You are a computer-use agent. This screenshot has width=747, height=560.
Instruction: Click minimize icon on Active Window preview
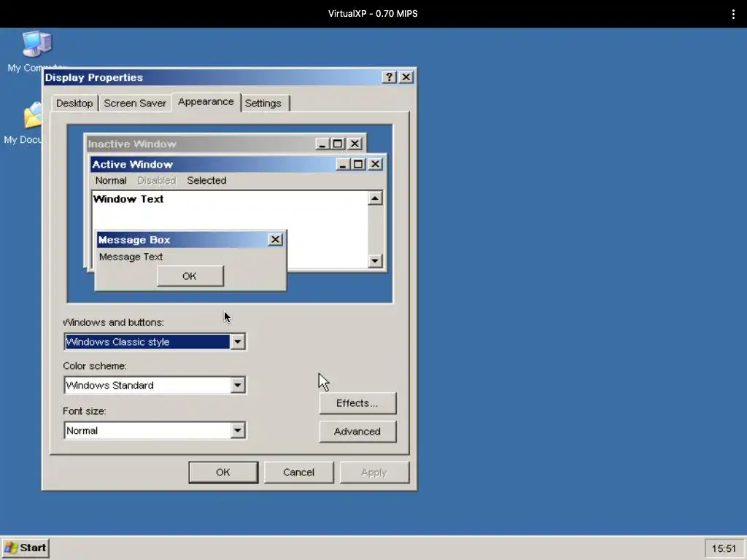343,164
